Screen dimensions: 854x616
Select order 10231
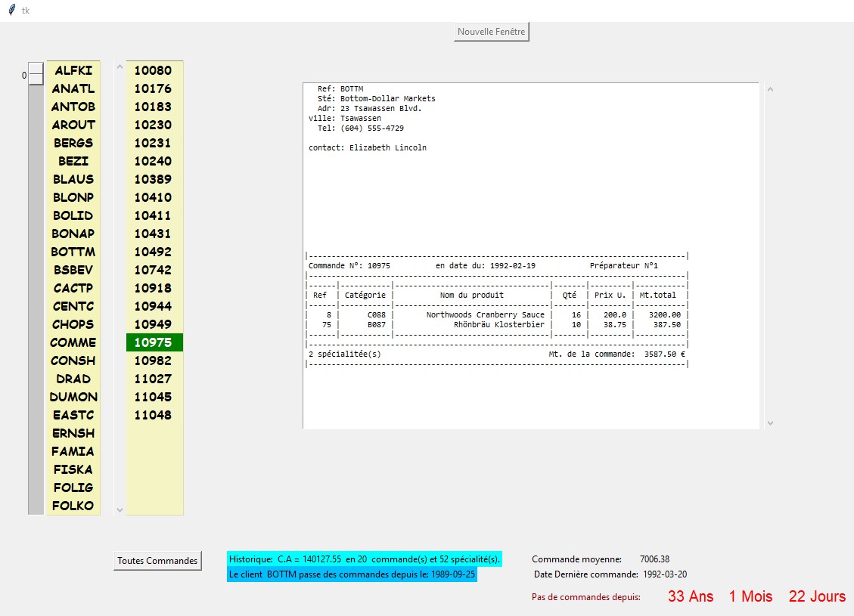click(154, 143)
